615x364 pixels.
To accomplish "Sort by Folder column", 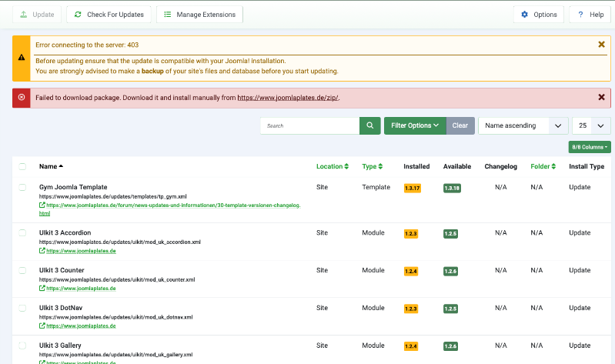I will click(543, 166).
